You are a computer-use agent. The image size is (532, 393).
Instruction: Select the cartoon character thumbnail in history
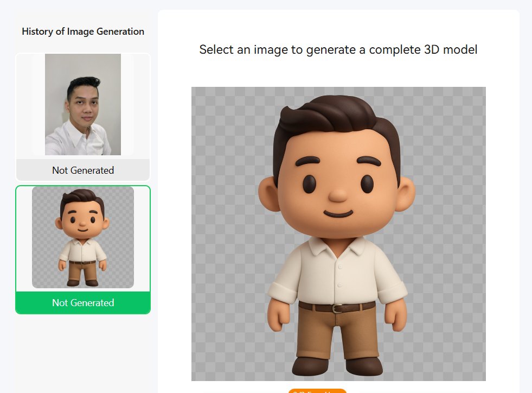[x=83, y=237]
